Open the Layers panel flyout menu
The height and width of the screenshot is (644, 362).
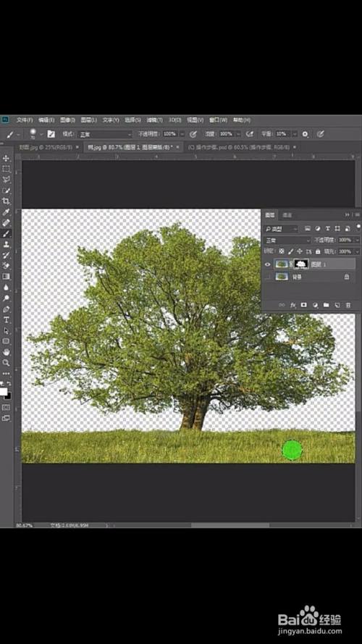click(x=358, y=214)
